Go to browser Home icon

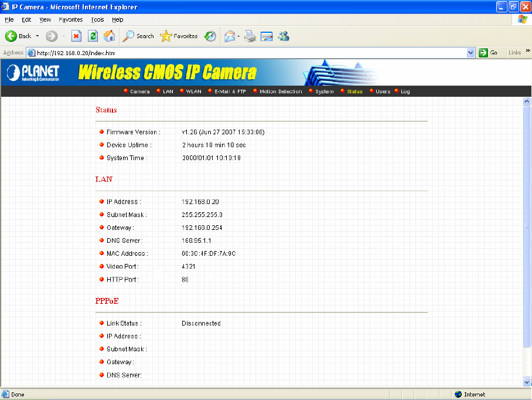point(109,36)
